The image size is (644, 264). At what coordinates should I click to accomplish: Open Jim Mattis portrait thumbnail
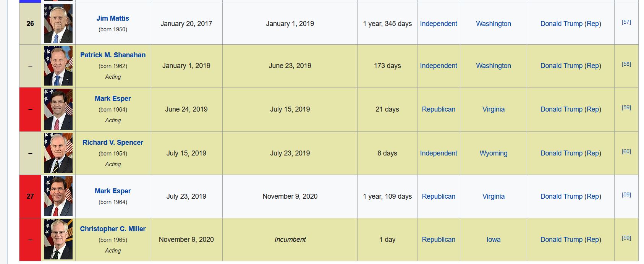[58, 24]
